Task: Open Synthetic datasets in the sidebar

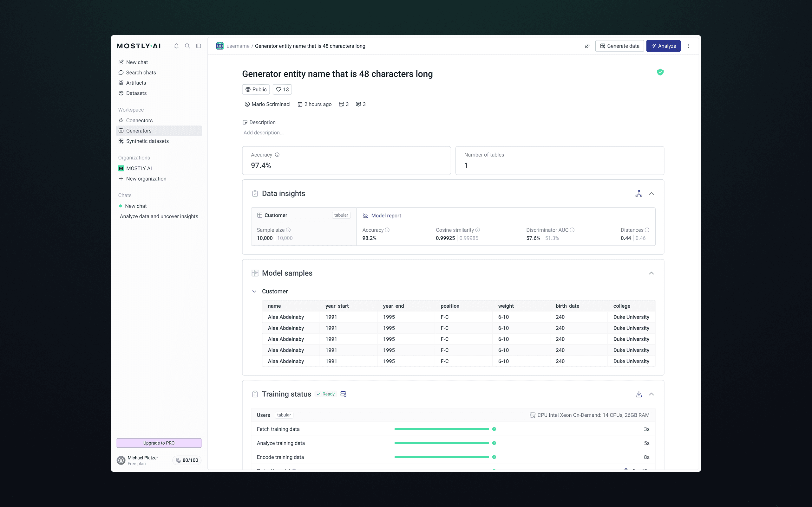Action: 147,141
